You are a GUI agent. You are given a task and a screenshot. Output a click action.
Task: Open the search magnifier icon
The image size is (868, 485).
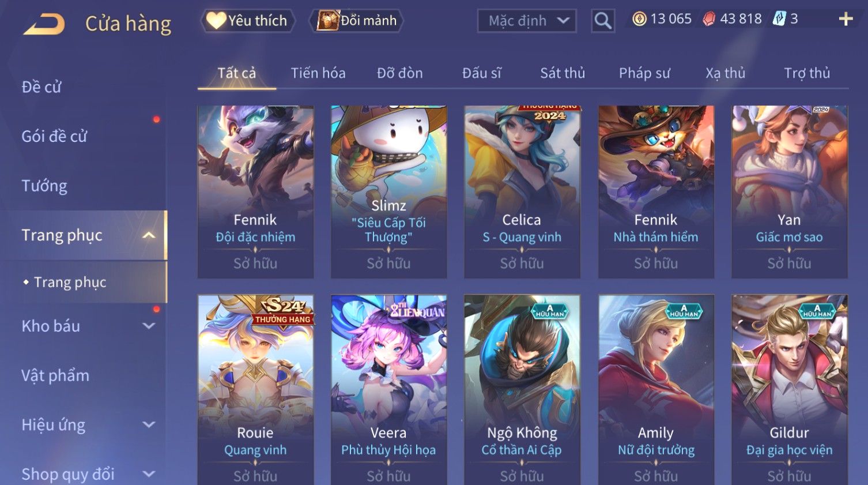pos(603,21)
